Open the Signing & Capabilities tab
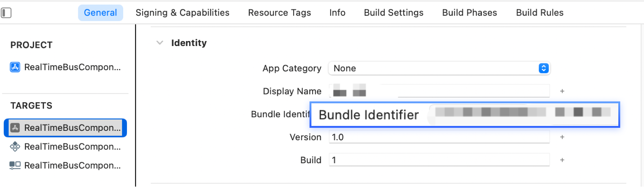Image resolution: width=644 pixels, height=187 pixels. click(182, 13)
